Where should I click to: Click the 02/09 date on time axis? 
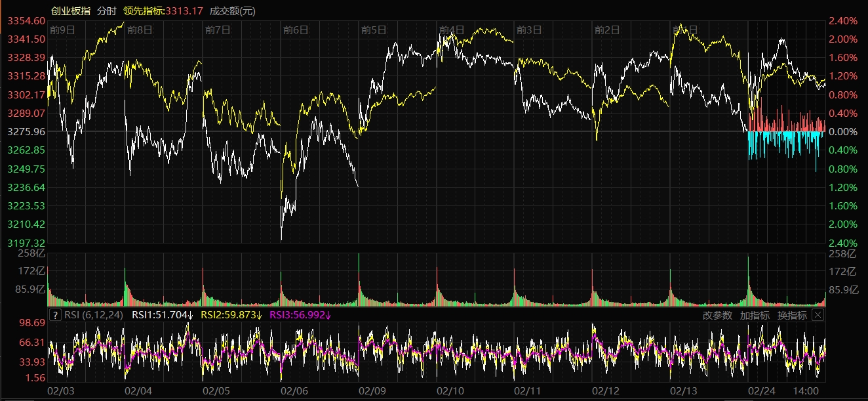tap(372, 391)
